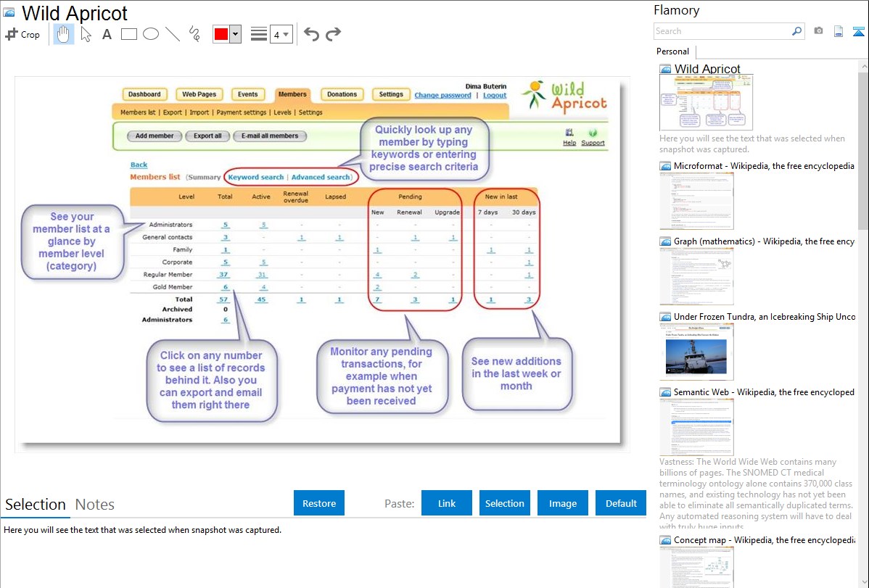Click the icon beside the Semantic Web title

(665, 392)
